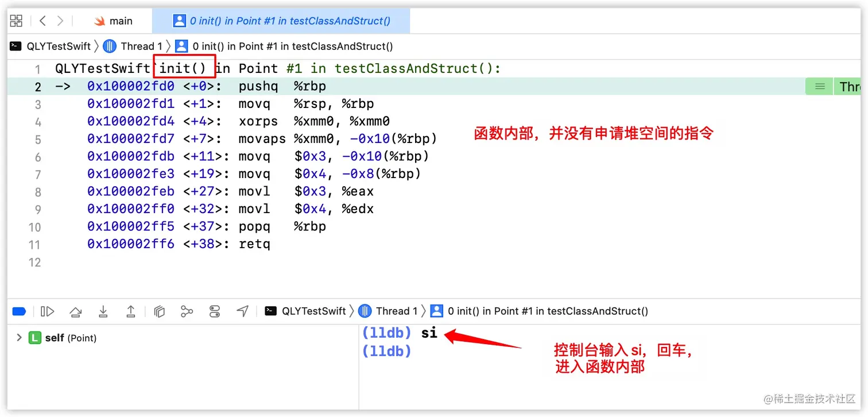Go back with the left chevron

point(42,21)
